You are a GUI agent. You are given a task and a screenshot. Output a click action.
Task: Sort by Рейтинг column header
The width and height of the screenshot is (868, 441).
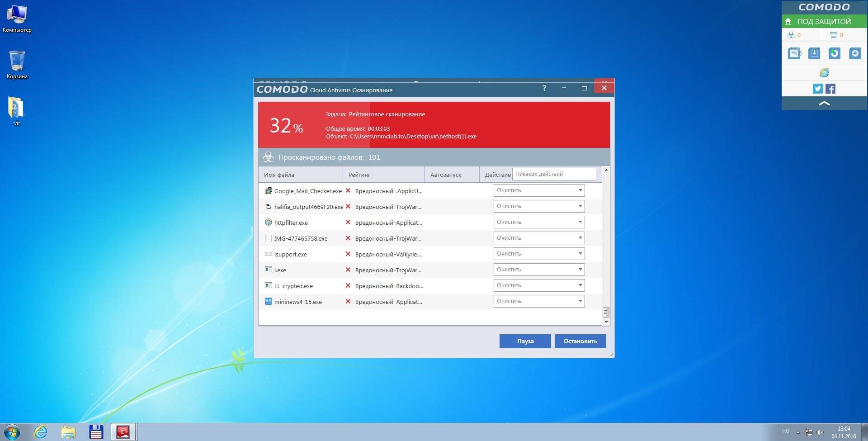click(x=384, y=175)
